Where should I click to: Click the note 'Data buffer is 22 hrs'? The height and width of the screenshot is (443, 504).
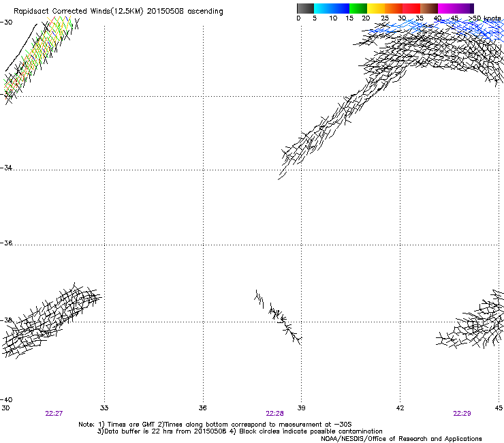pos(138,431)
